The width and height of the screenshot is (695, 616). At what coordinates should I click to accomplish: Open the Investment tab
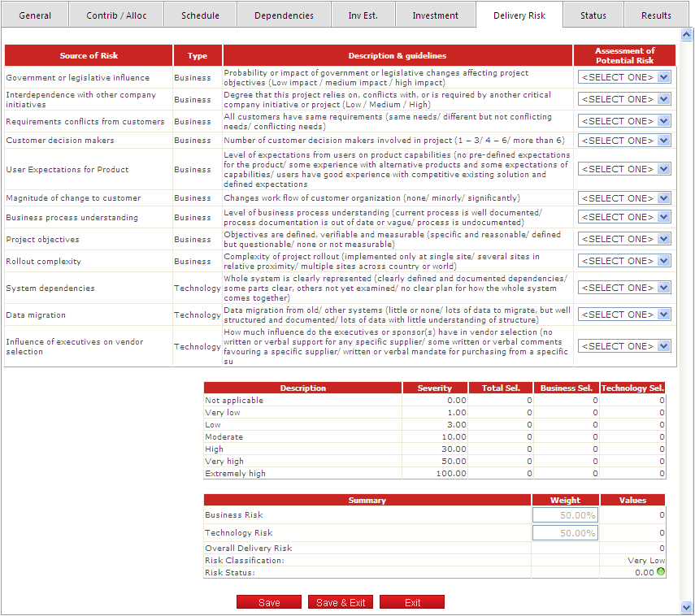pos(435,15)
